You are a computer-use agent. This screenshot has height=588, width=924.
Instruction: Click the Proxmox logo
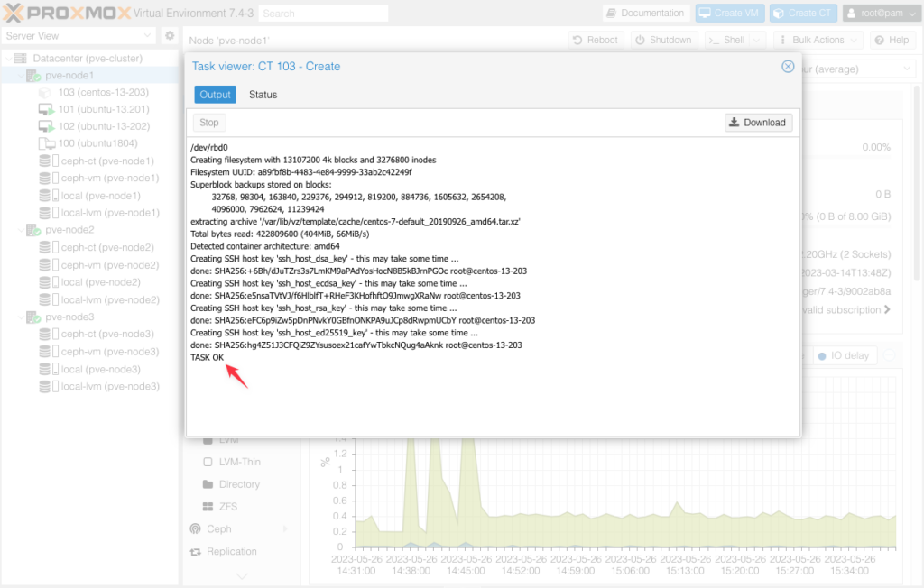pyautogui.click(x=67, y=13)
